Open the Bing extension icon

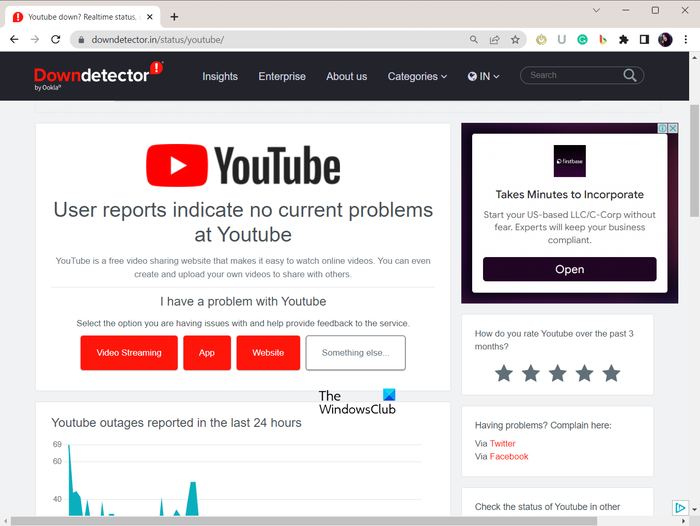click(603, 40)
